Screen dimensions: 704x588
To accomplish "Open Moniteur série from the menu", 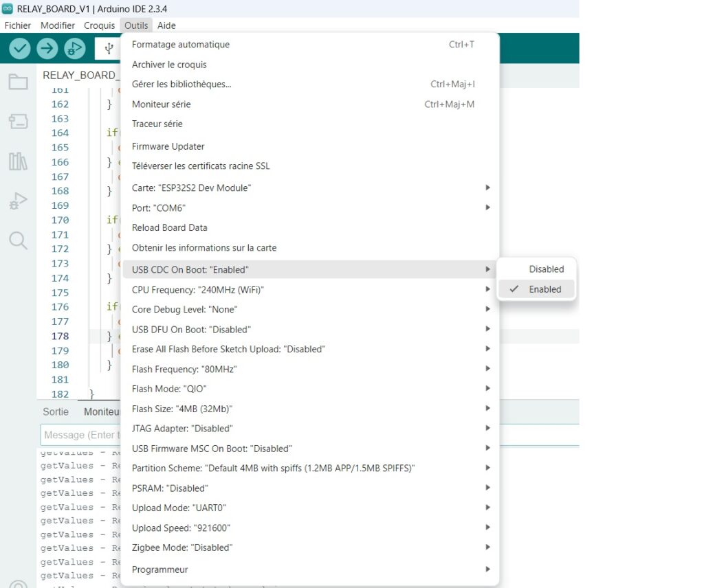I will (309, 104).
